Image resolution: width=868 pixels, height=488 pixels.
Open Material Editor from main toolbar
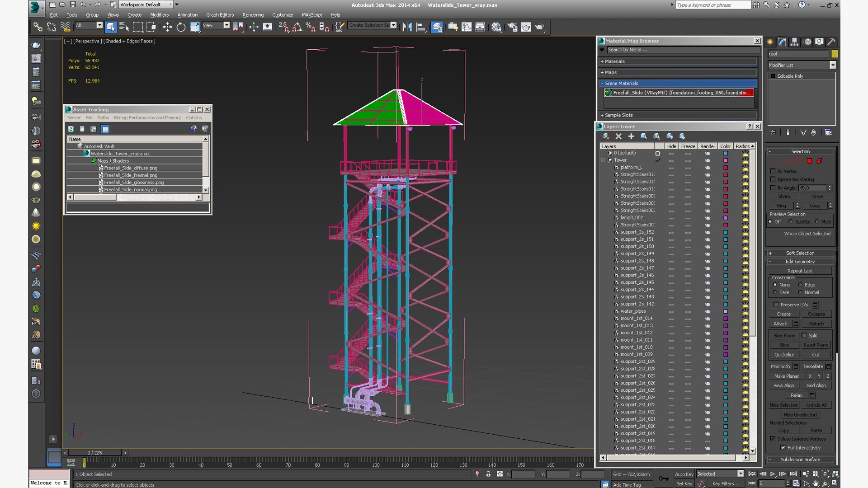tap(496, 27)
